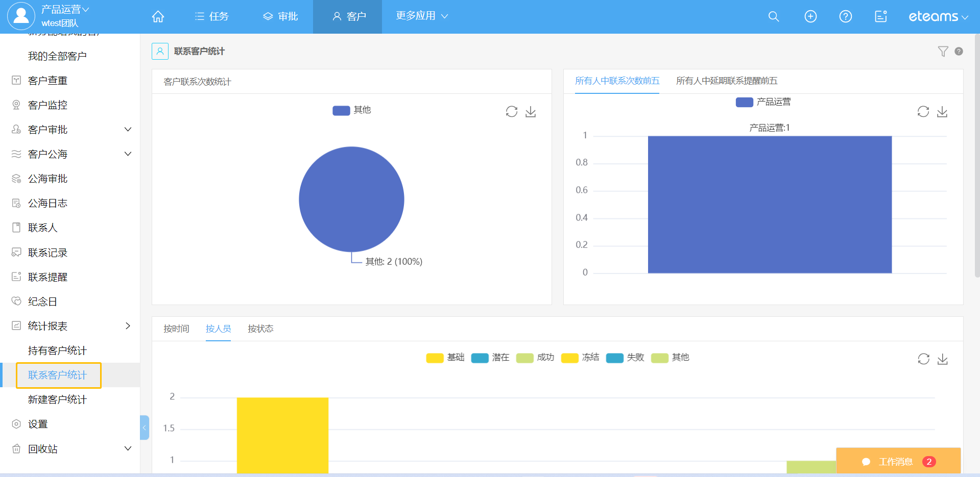The image size is (980, 477).
Task: Expand the 回收站 sidebar section
Action: pos(128,448)
